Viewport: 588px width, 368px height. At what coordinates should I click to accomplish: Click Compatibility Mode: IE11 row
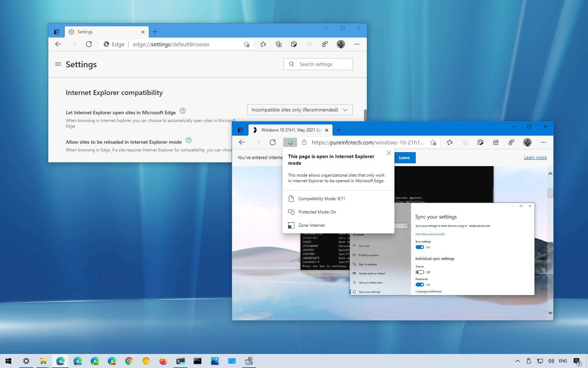click(x=338, y=199)
